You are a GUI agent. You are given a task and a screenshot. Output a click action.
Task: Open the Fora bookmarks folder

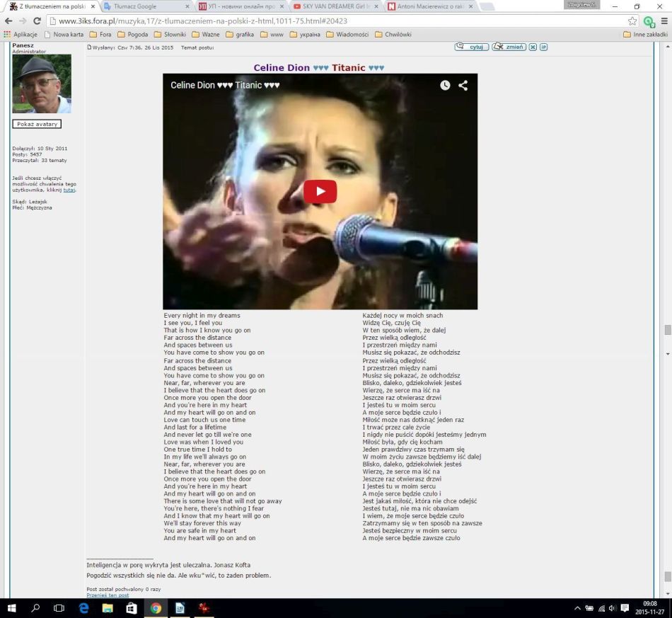[x=100, y=34]
